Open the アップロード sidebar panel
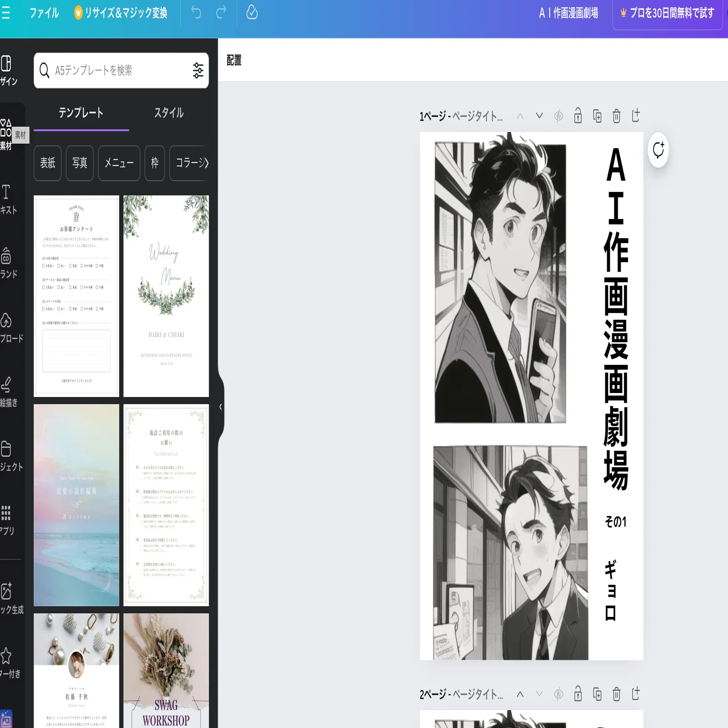 point(10,327)
